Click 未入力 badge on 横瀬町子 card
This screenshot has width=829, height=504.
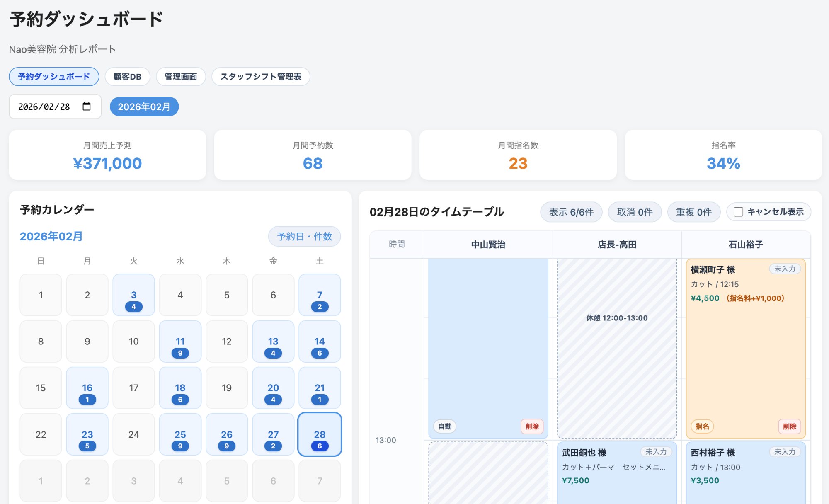[785, 269]
